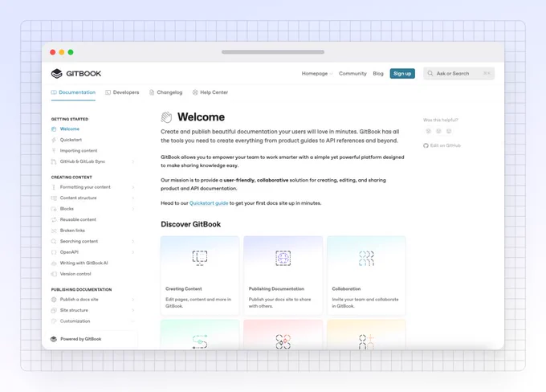Screen dimensions: 546x392
Task: Expand GitHub & GitLab Sync chevron
Action: 133,161
